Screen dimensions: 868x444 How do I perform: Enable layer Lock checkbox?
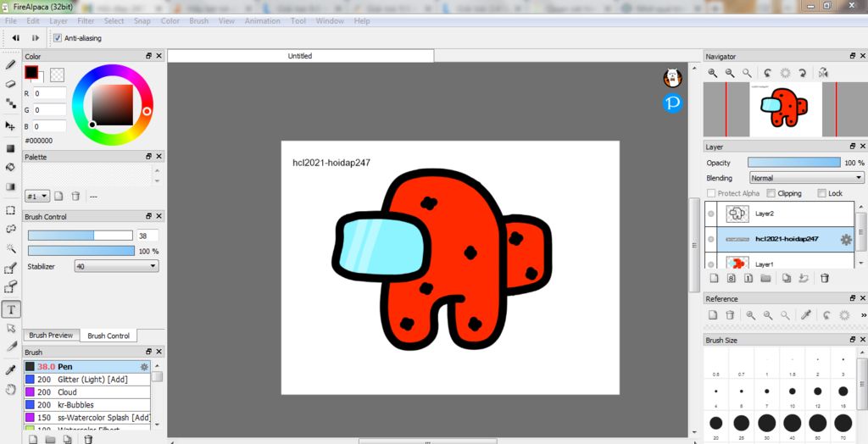click(822, 193)
